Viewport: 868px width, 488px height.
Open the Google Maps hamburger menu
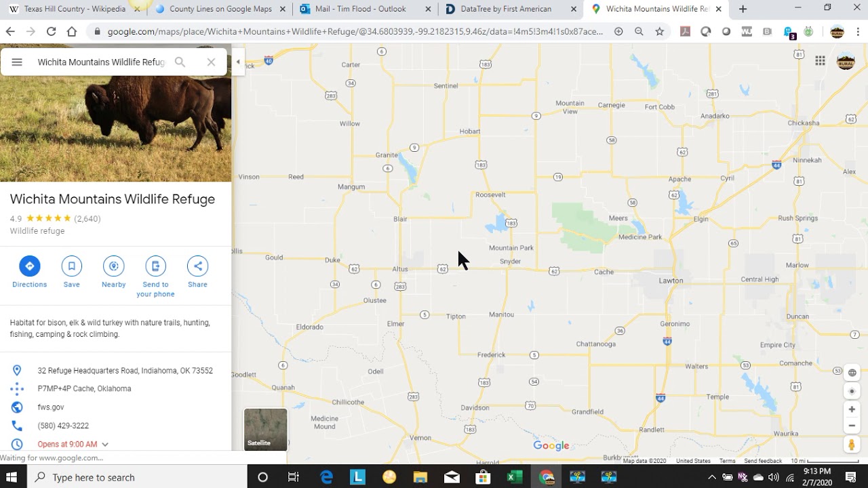17,62
